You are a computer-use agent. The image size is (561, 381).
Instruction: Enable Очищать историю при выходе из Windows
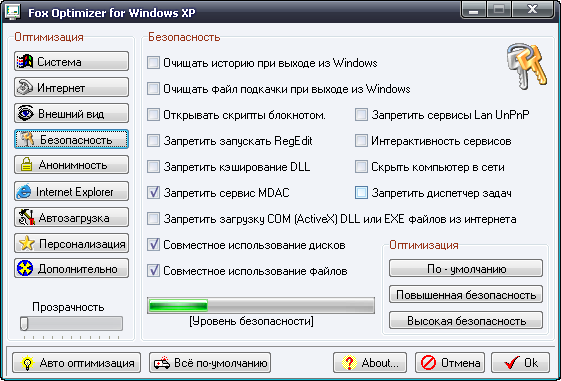[153, 63]
